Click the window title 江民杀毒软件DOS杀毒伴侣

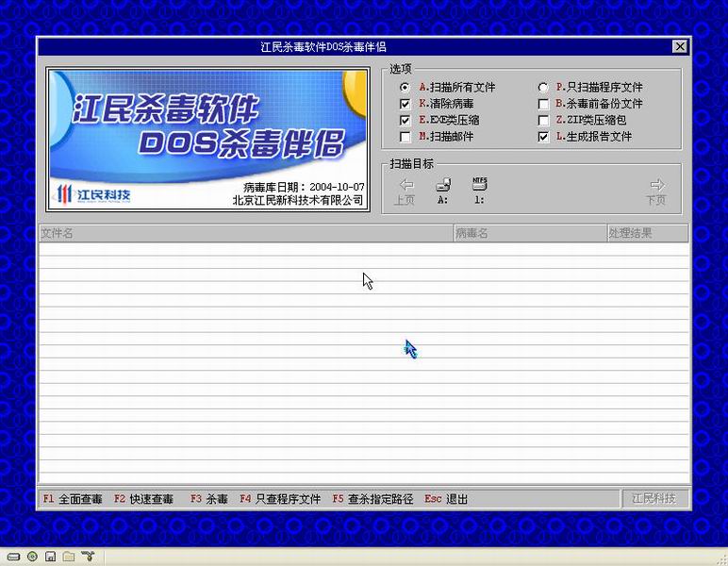(x=323, y=47)
